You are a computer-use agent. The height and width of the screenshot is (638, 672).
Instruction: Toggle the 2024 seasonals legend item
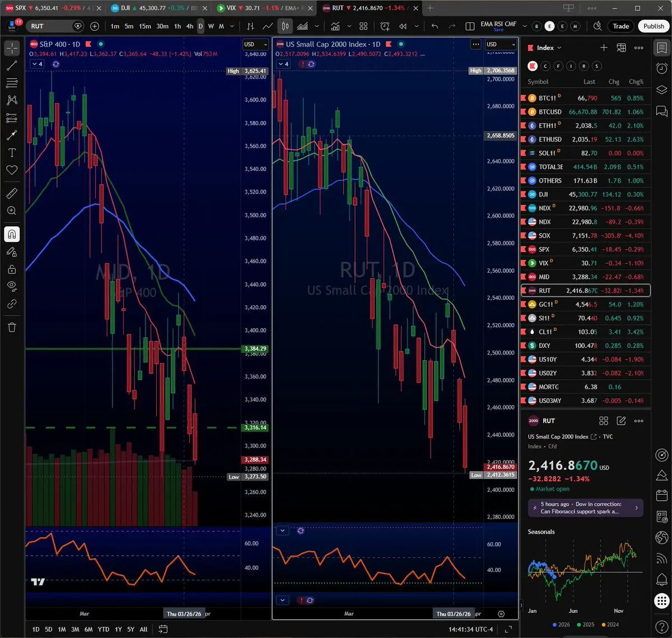click(610, 625)
